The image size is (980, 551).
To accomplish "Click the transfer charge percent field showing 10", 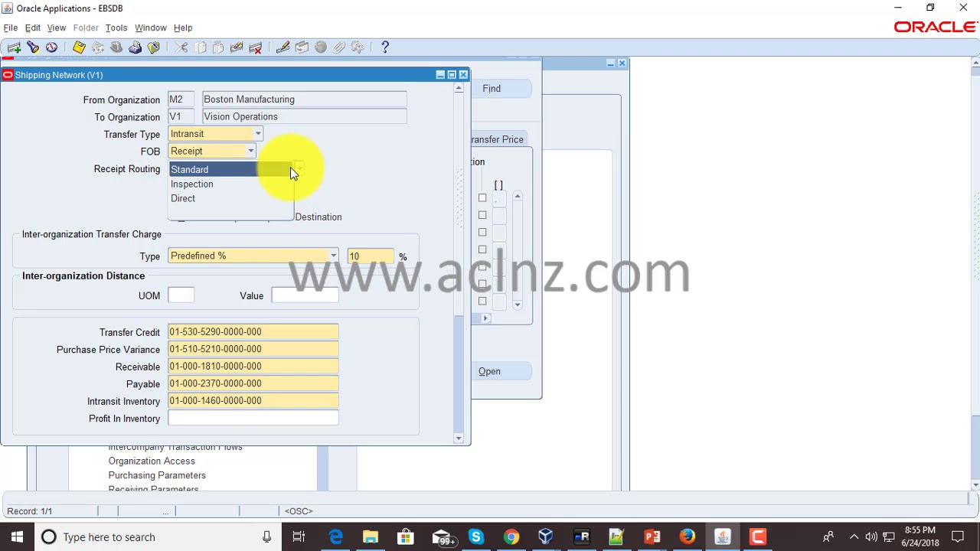I will click(371, 256).
